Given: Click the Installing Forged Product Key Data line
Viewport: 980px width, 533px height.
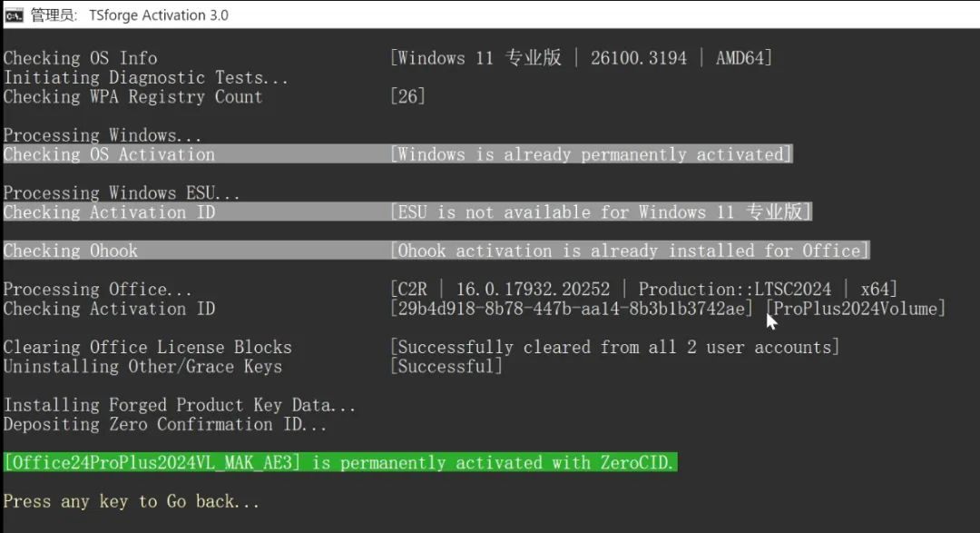Looking at the screenshot, I should point(180,405).
